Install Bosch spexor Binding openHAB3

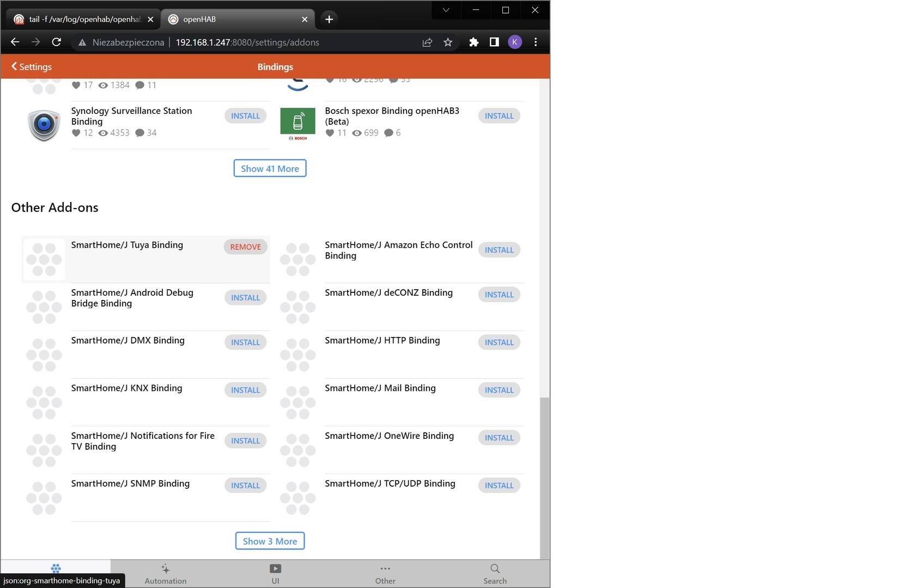click(x=499, y=115)
